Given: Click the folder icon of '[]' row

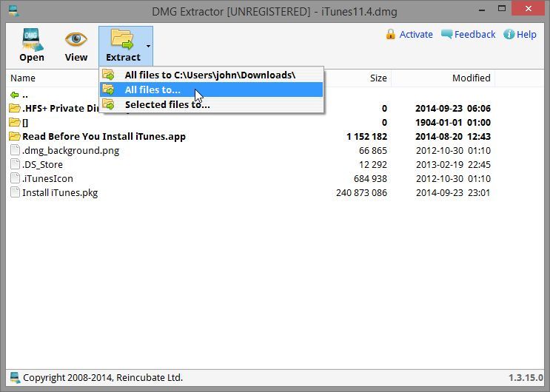Looking at the screenshot, I should tap(14, 122).
